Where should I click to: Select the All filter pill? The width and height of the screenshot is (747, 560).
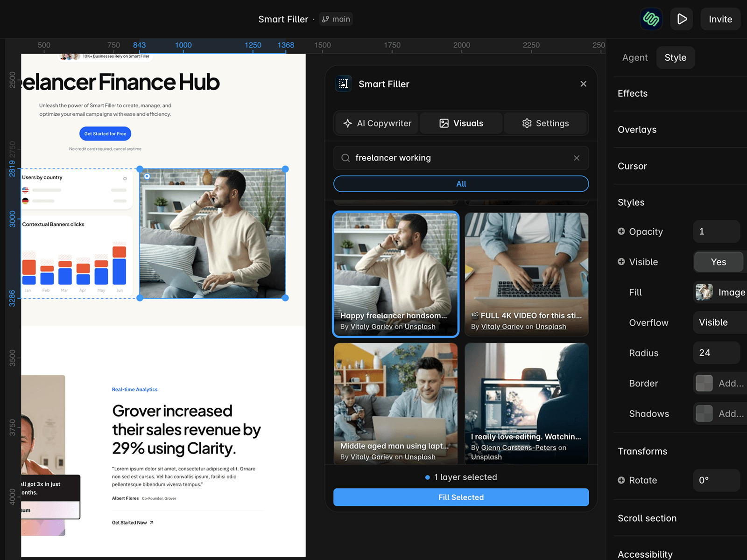click(461, 184)
